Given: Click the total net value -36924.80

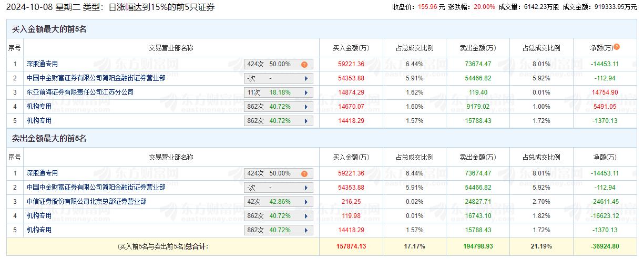Looking at the screenshot, I should 604,246.
